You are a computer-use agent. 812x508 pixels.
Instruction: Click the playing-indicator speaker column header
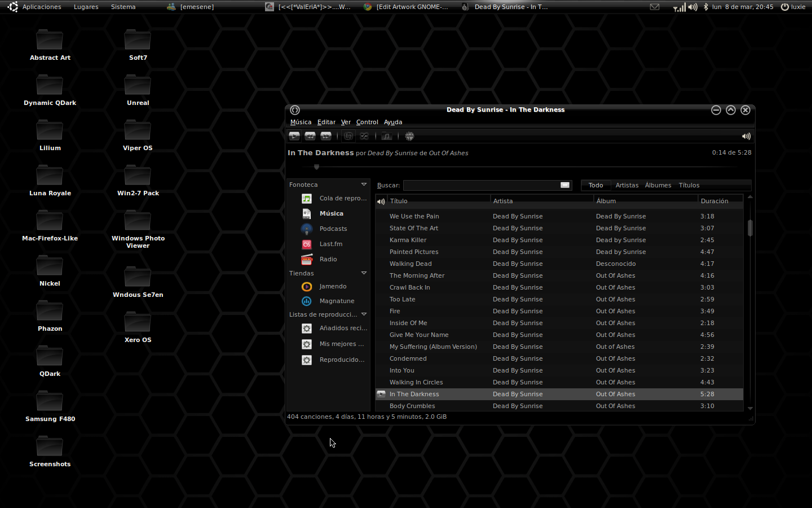click(x=381, y=201)
